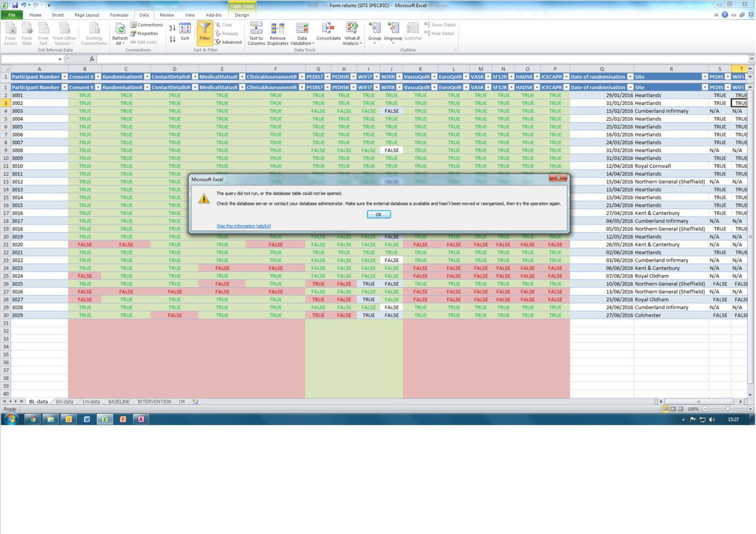This screenshot has width=756, height=534.
Task: Click the Was this information helpful link
Action: pyautogui.click(x=244, y=226)
